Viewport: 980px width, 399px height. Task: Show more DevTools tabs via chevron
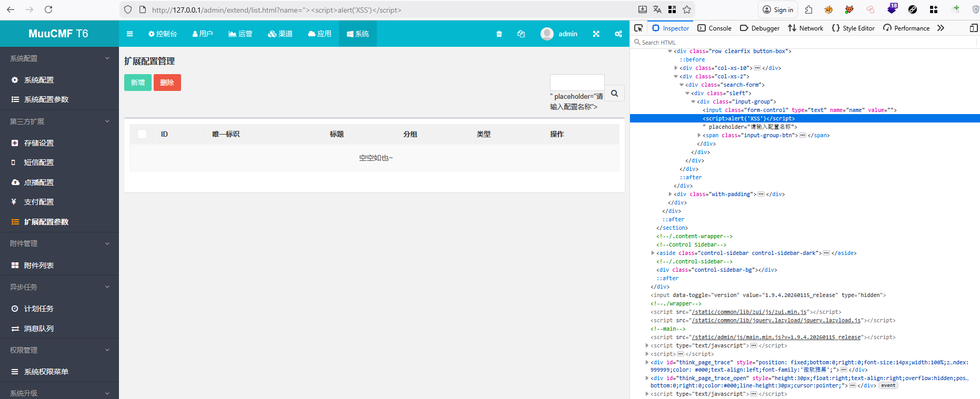tap(941, 28)
